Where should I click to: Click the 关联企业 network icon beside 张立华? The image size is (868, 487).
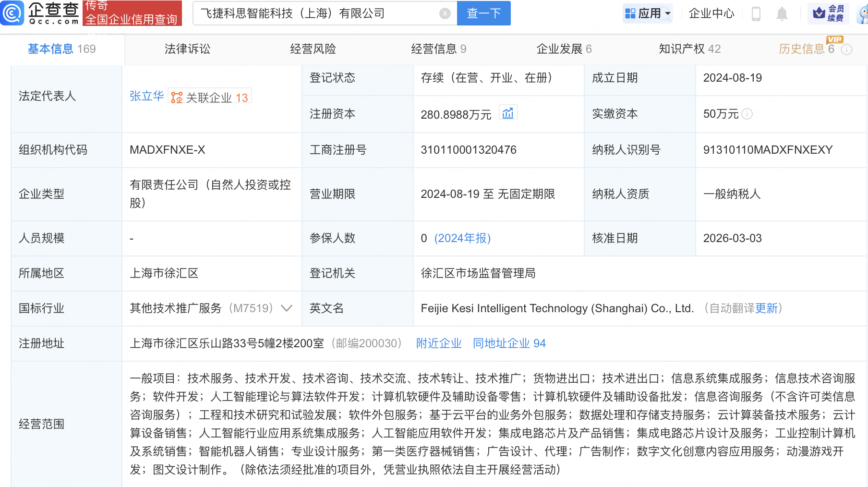pyautogui.click(x=176, y=96)
